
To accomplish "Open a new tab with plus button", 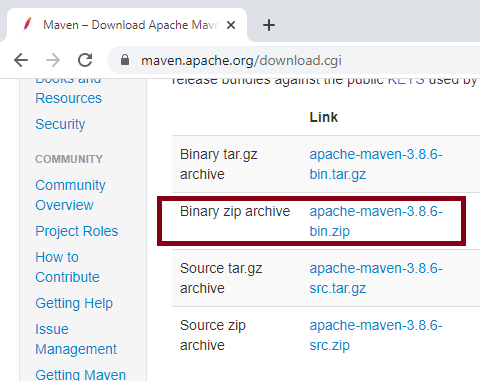I will click(269, 25).
